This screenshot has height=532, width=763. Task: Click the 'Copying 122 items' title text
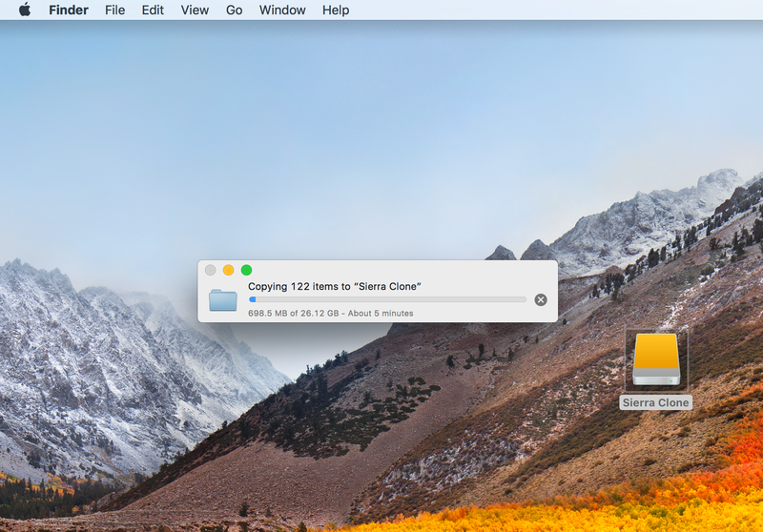pyautogui.click(x=335, y=286)
